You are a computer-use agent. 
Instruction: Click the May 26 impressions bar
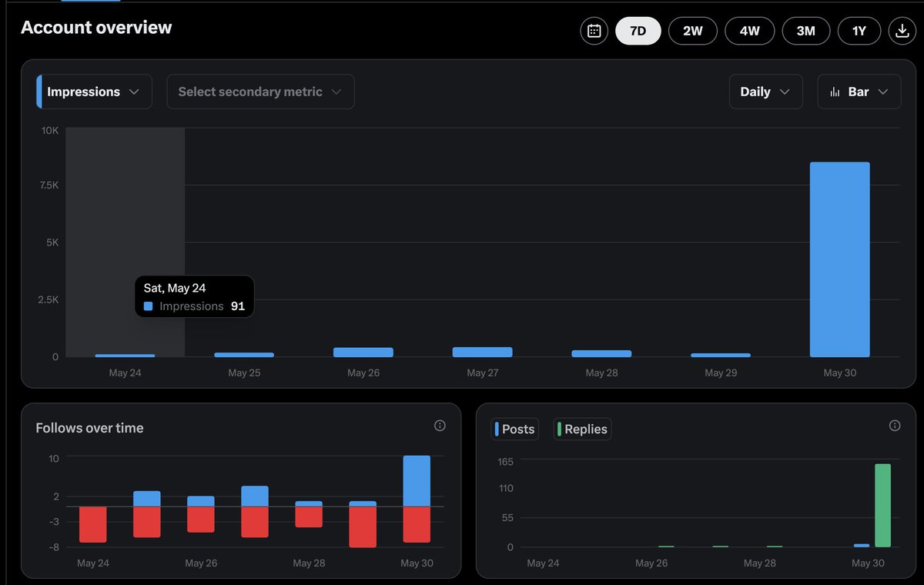coord(363,353)
